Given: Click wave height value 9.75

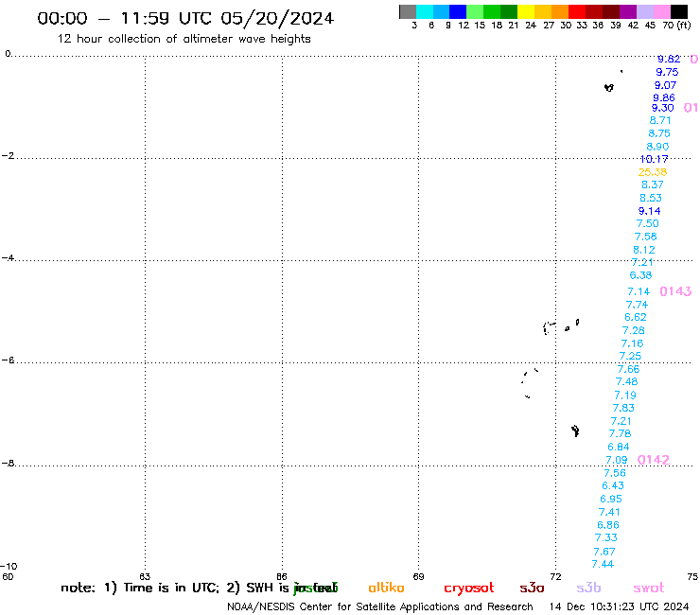Looking at the screenshot, I should pos(667,72).
